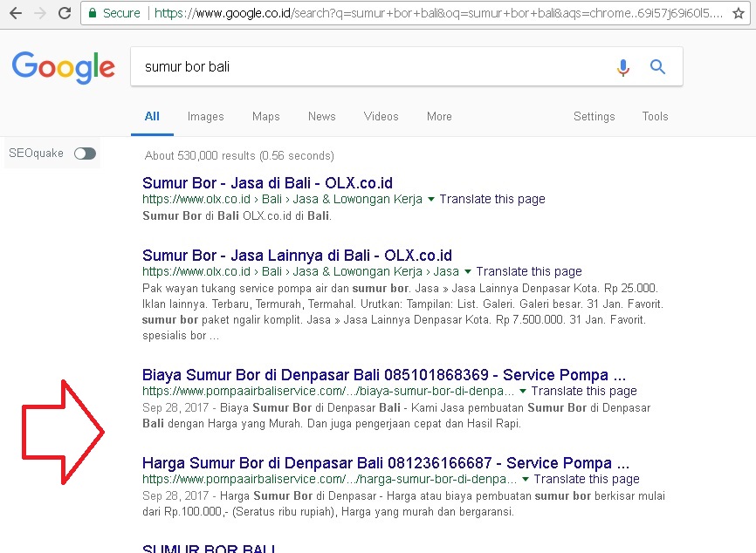Click the SEOquake label text
The image size is (756, 553).
point(36,154)
